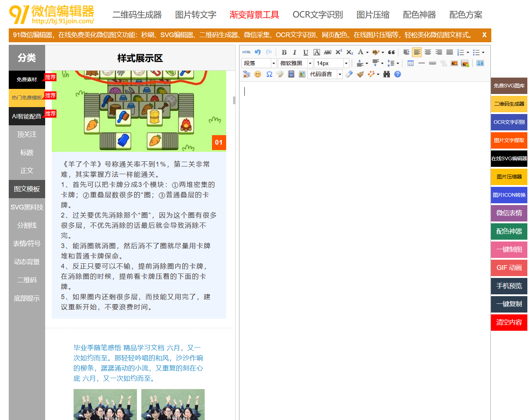The image size is (531, 420).
Task: Click inside the blank editor area
Action: click(365, 251)
